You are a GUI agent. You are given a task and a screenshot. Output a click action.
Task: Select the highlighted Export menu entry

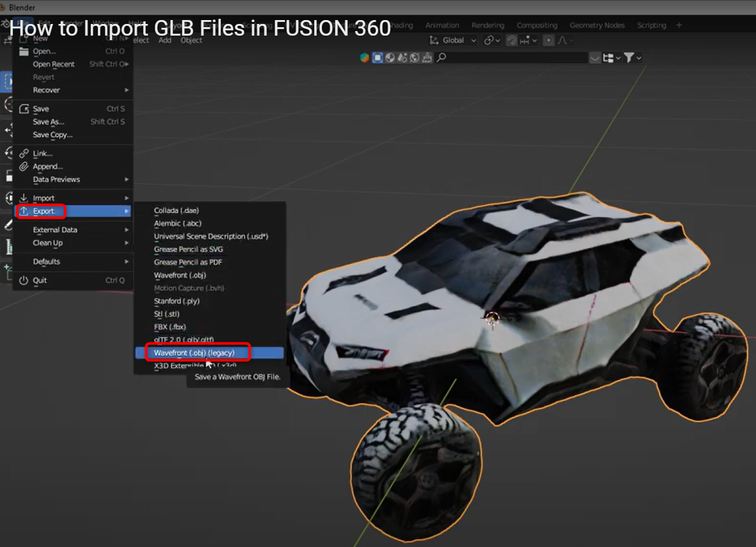coord(73,211)
